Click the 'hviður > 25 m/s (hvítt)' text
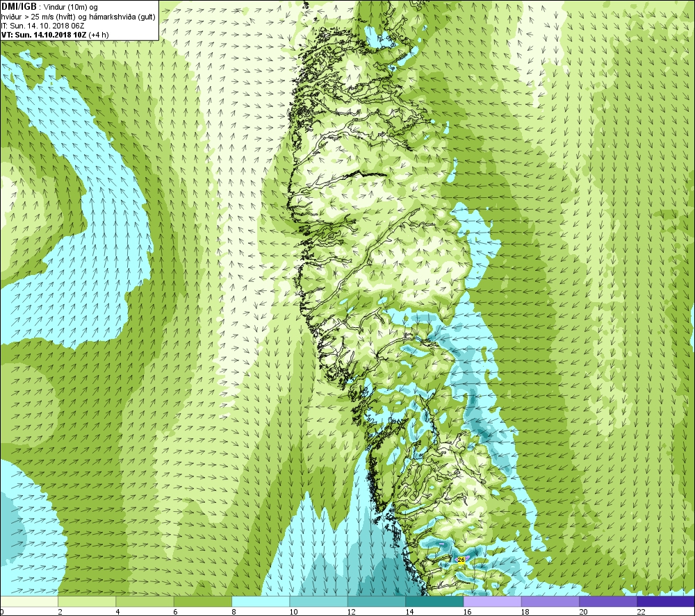This screenshot has height=616, width=695. [38, 17]
